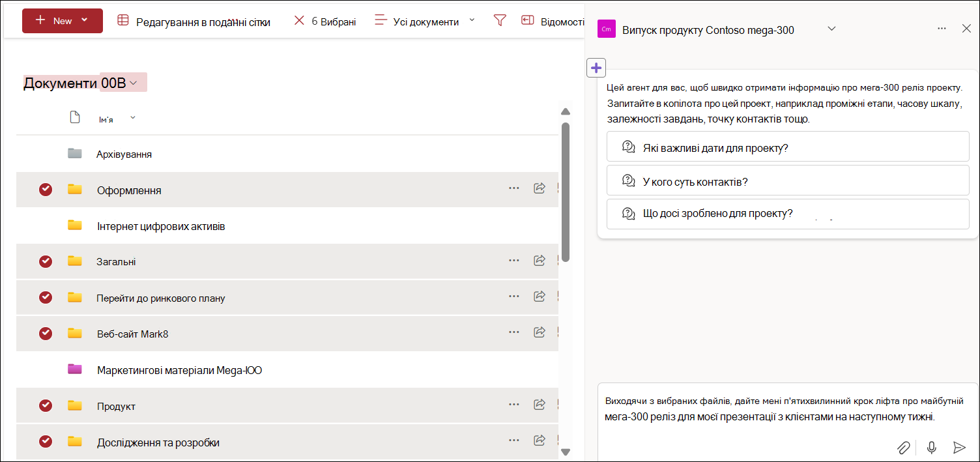Screen dimensions: 980x462
Task: Open the Продукт folder
Action: pyautogui.click(x=116, y=407)
